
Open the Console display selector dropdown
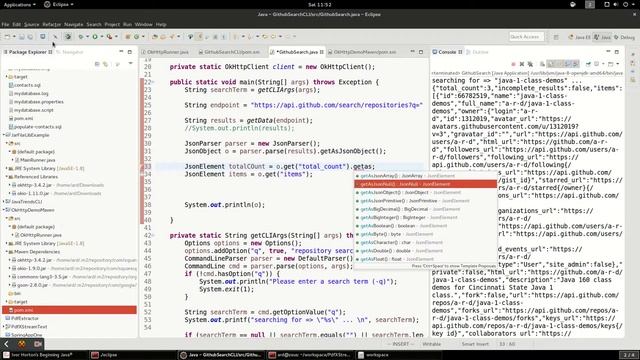pyautogui.click(x=603, y=64)
